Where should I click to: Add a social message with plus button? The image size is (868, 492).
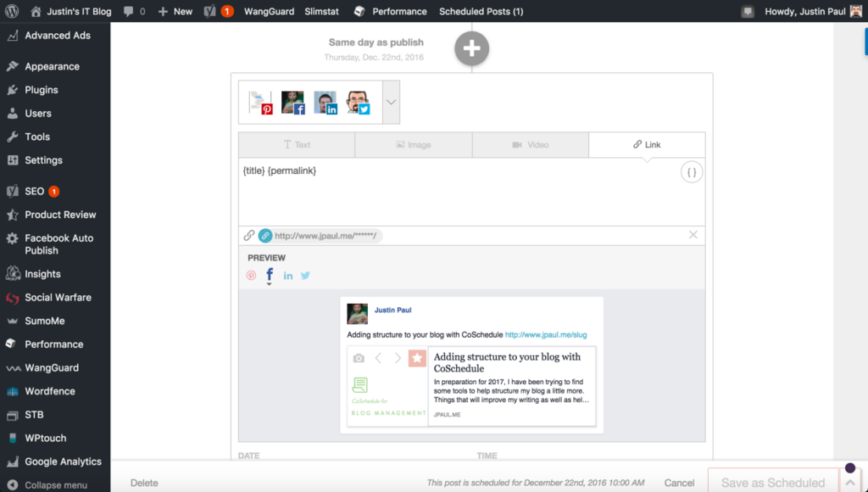(471, 48)
